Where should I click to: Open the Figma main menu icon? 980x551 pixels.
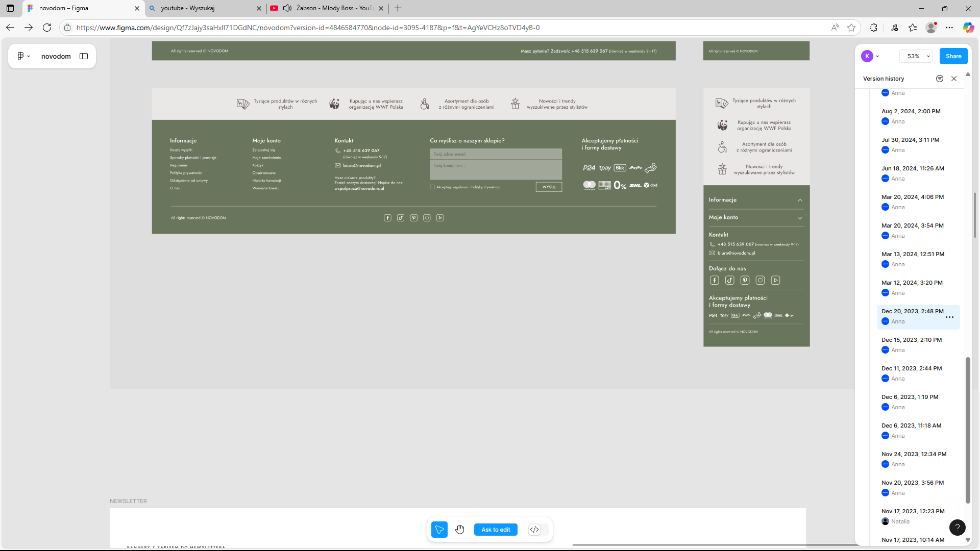[x=23, y=56]
